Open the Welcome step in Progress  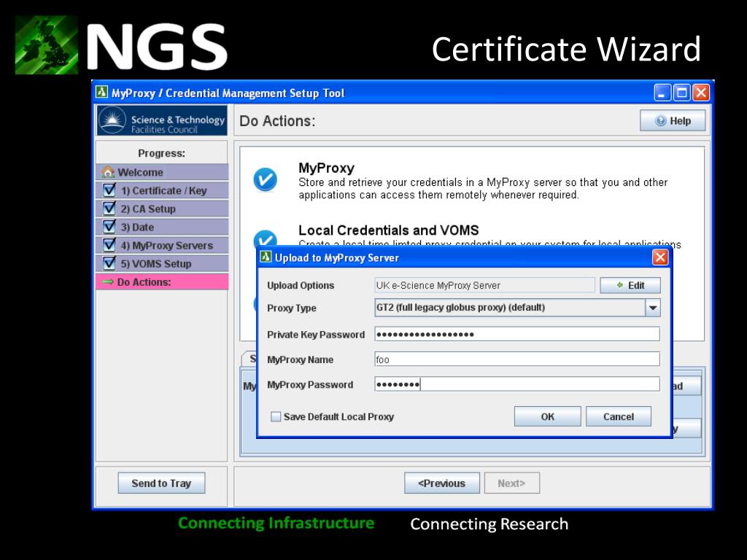pyautogui.click(x=162, y=172)
